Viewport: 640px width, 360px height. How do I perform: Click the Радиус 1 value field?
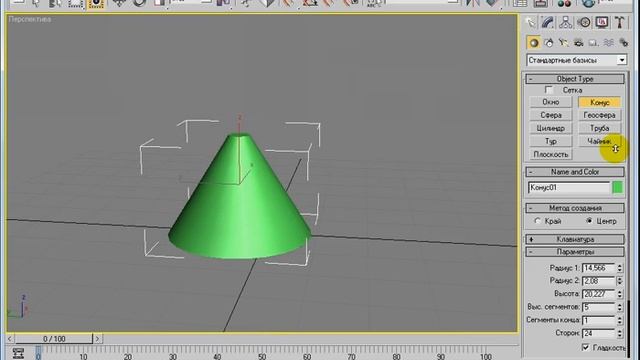tap(598, 268)
